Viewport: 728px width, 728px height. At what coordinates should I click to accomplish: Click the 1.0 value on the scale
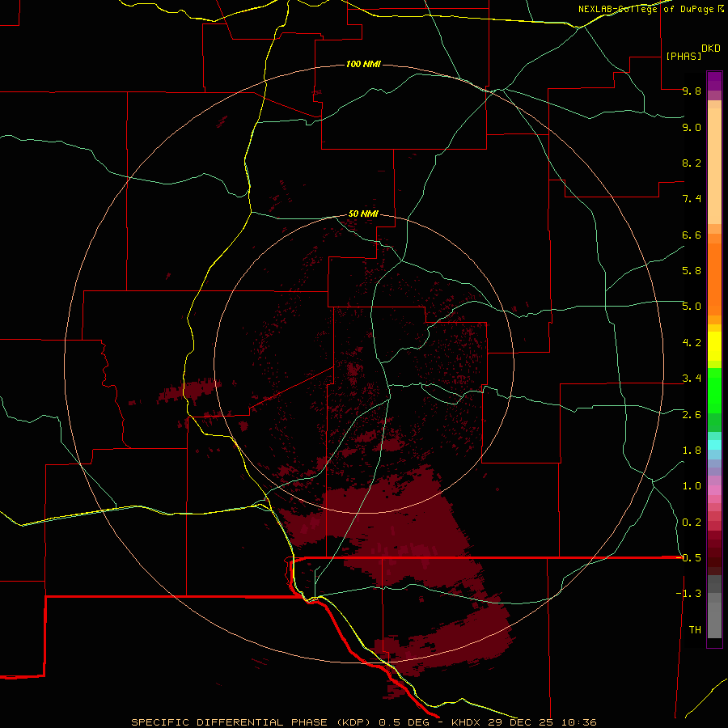click(x=692, y=486)
